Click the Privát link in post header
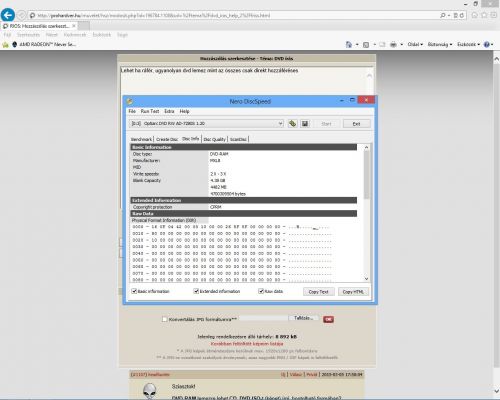The image size is (500, 400). click(x=312, y=375)
